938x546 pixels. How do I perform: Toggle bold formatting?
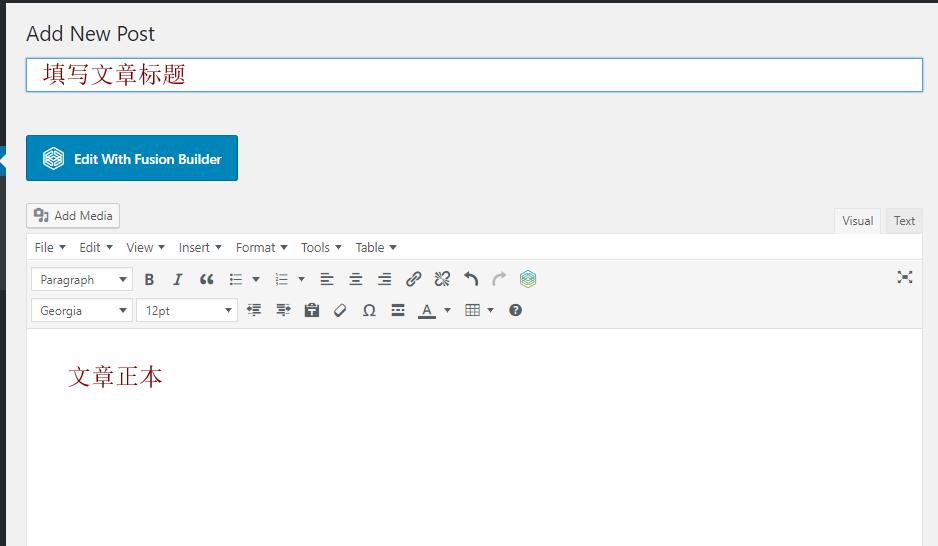(149, 279)
